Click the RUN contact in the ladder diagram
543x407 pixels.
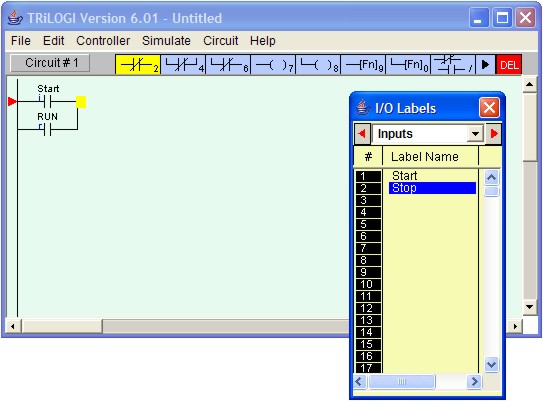tap(48, 129)
